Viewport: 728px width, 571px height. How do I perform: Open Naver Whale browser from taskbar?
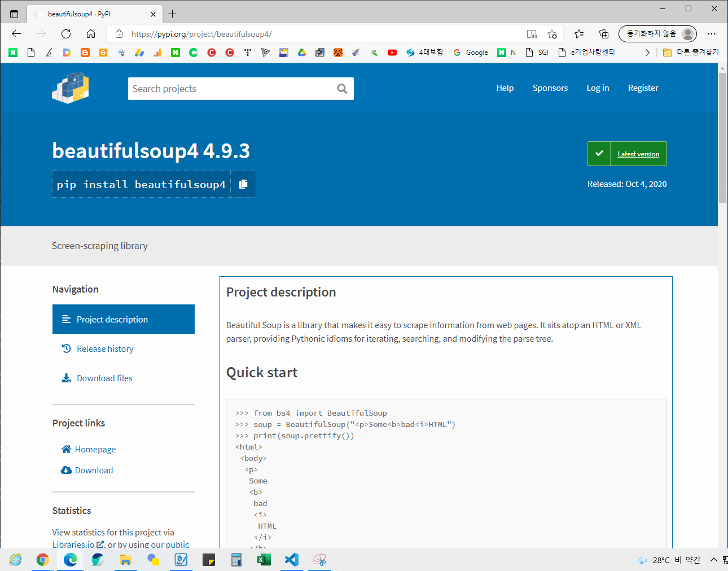point(98,560)
